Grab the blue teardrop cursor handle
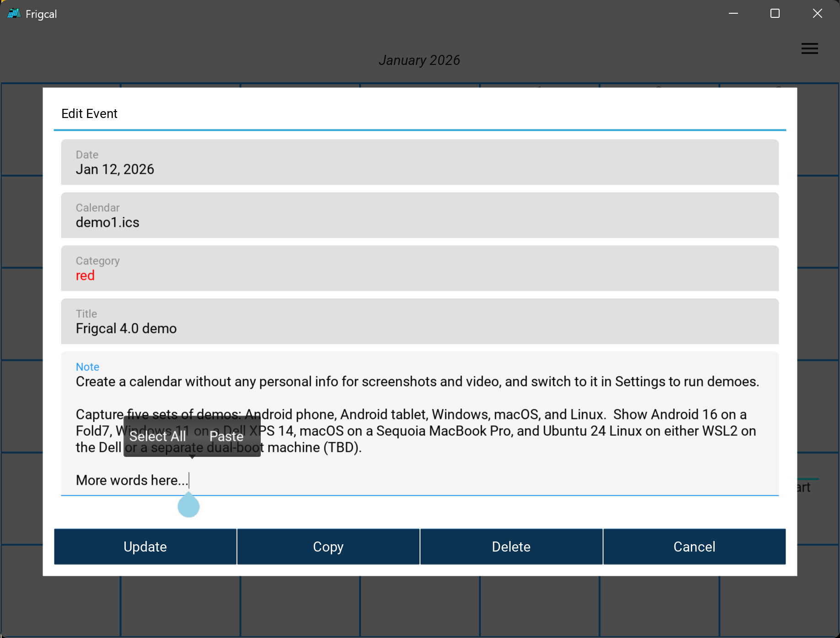 [188, 506]
